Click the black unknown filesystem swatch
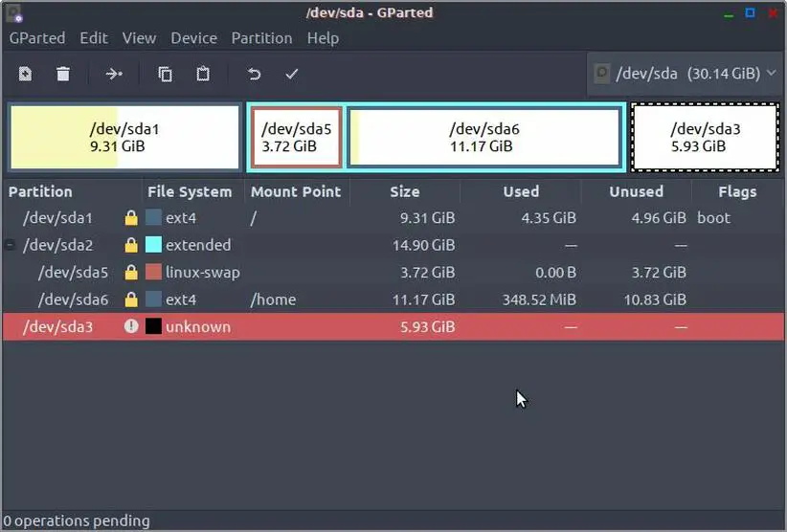Viewport: 787px width, 532px height. click(153, 326)
